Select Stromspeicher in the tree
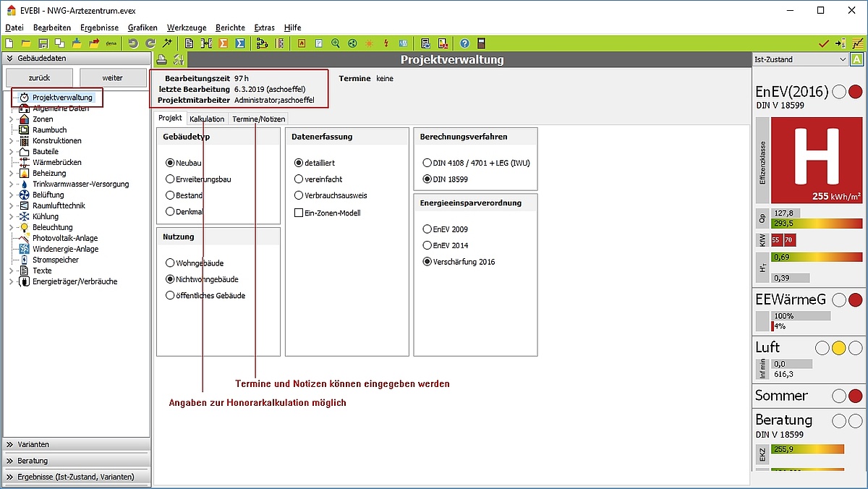Screen dimensions: 868x489 pyautogui.click(x=56, y=260)
